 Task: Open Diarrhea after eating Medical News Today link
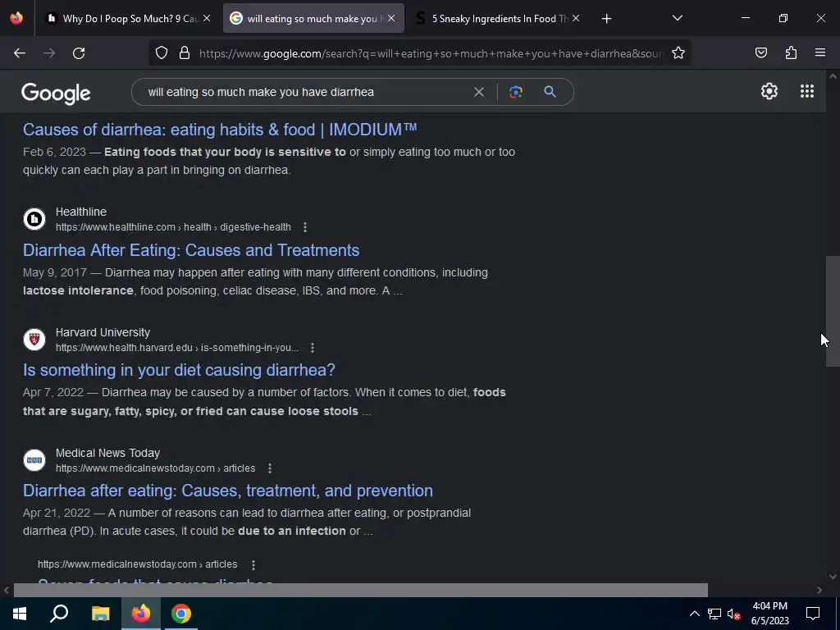[x=228, y=491]
